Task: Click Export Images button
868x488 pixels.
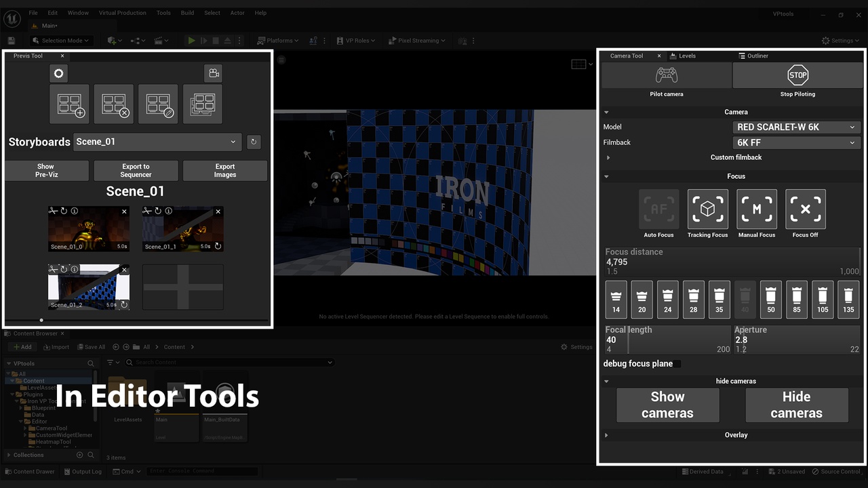Action: click(x=225, y=171)
